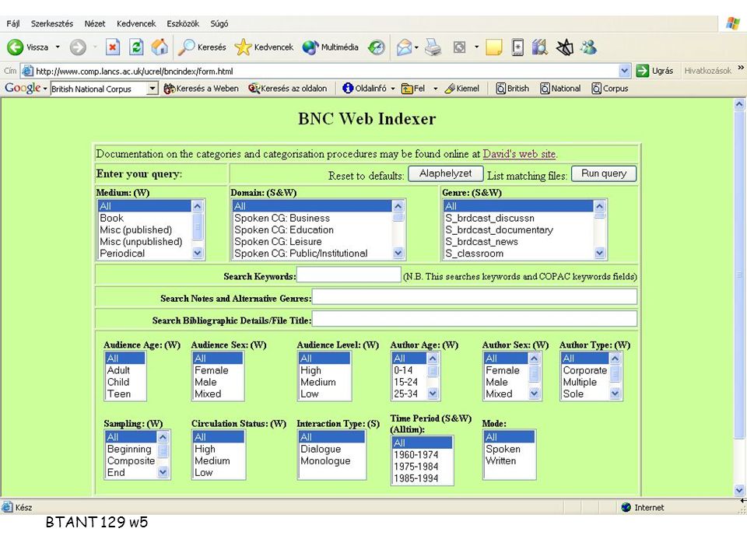
Task: Select Periodical in Medium list
Action: [x=145, y=254]
